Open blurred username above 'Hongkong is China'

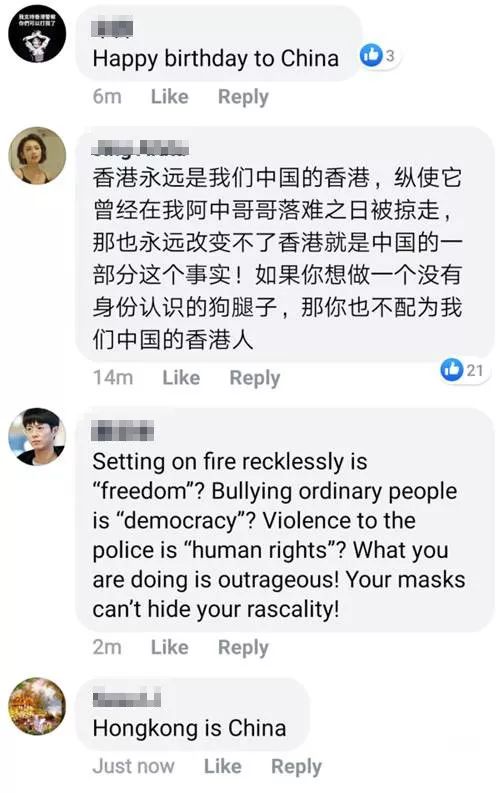pos(127,697)
